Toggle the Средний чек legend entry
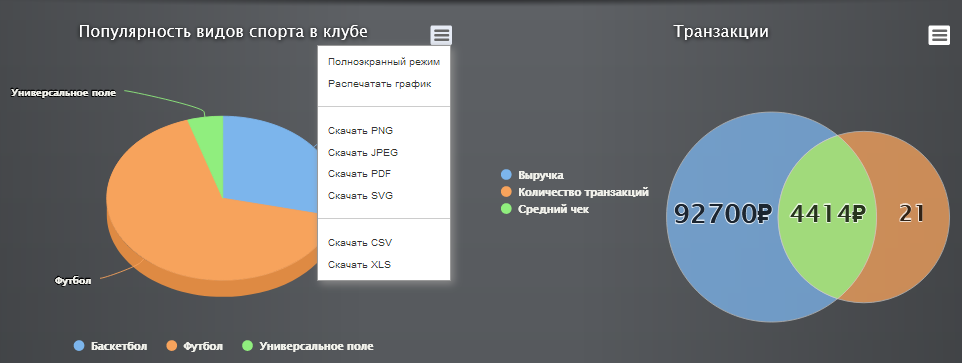Screen dimensions: 962x363 545,209
